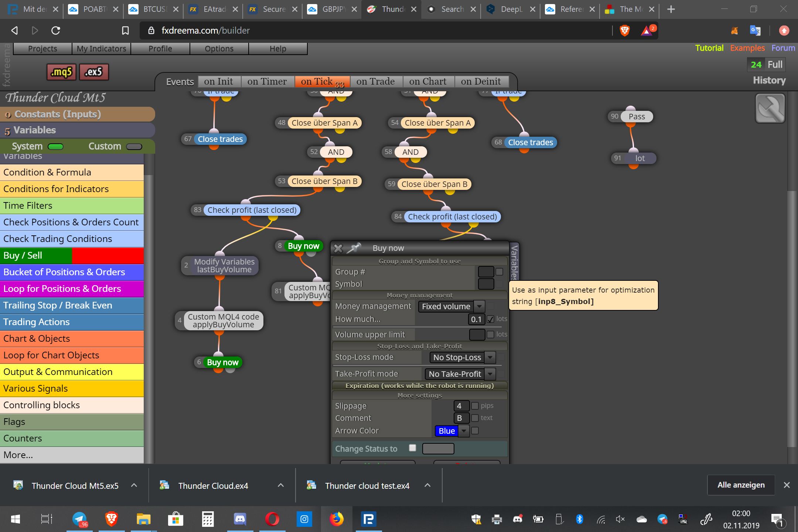The image size is (798, 532).
Task: Download the .mq5 source file
Action: tap(61, 72)
